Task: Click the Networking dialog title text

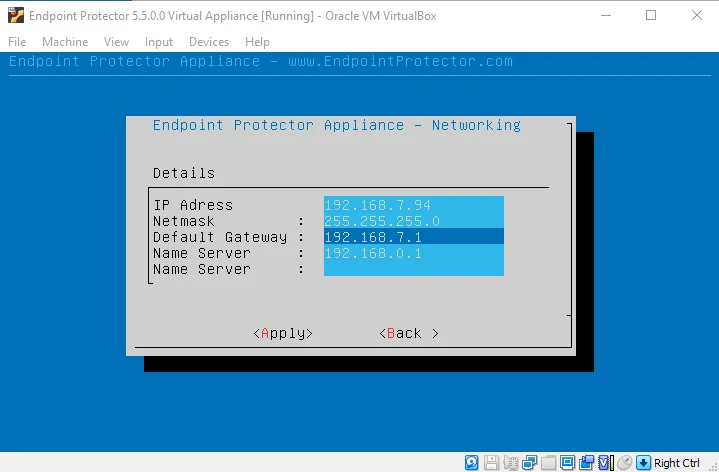Action: pos(337,125)
